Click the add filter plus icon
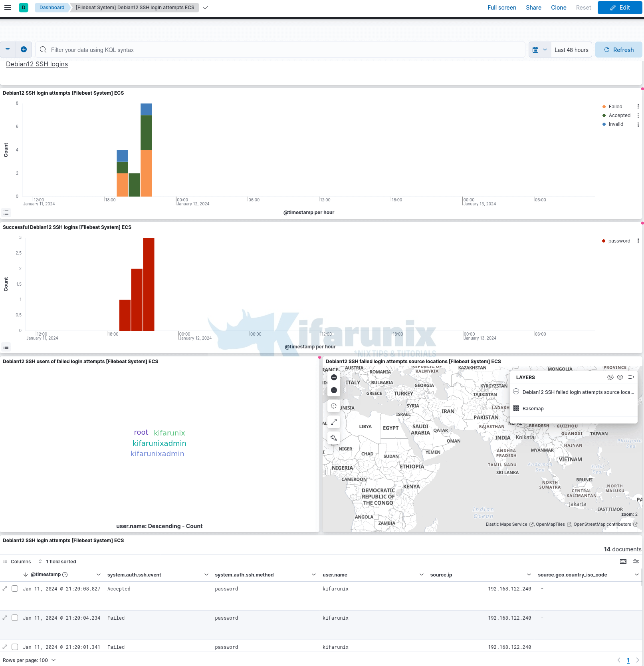Screen dimensions: 644x666 coord(24,50)
